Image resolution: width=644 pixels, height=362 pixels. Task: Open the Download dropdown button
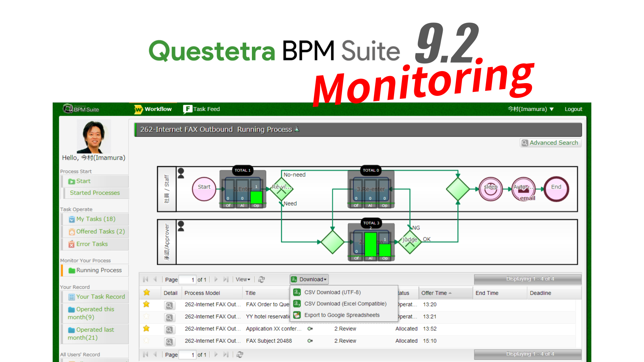click(309, 279)
